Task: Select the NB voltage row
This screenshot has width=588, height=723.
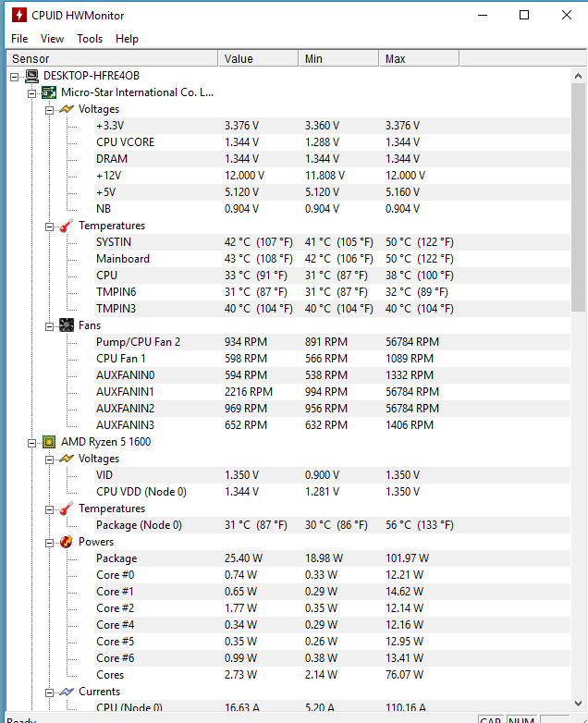Action: (x=332, y=209)
